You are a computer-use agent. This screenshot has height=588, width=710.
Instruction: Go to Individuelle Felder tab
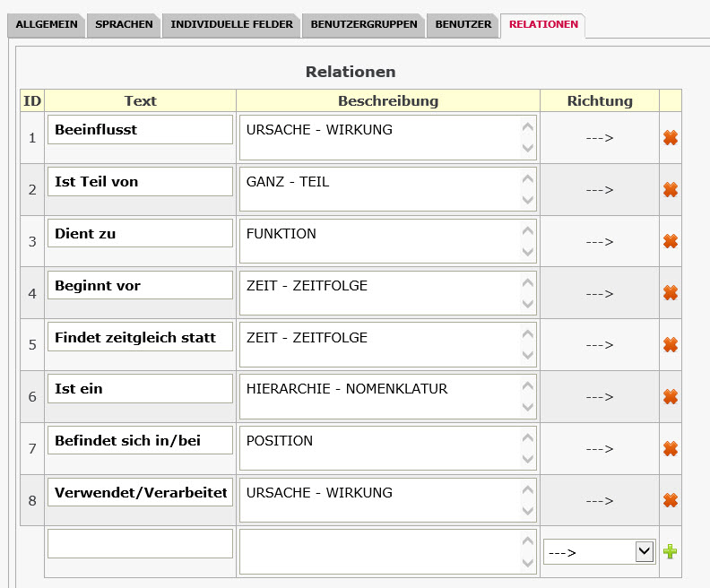tap(231, 25)
